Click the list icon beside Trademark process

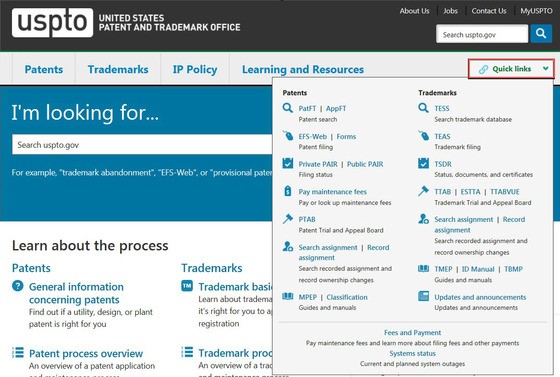pyautogui.click(x=187, y=352)
